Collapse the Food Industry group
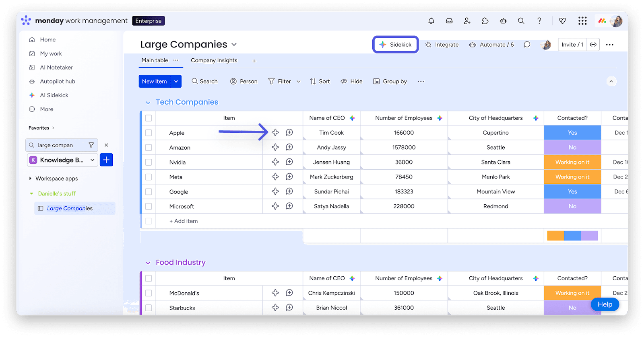Image resolution: width=644 pixels, height=337 pixels. 148,263
